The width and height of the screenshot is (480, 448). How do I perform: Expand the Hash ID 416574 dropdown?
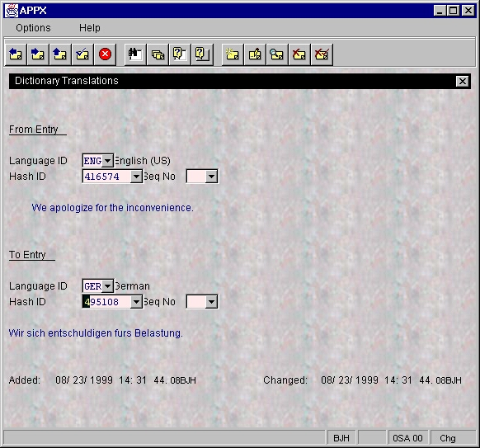pyautogui.click(x=136, y=177)
